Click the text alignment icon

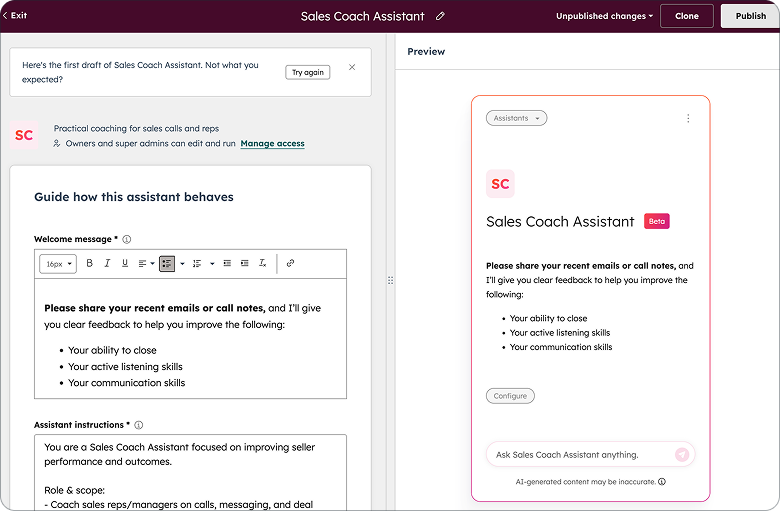[142, 263]
